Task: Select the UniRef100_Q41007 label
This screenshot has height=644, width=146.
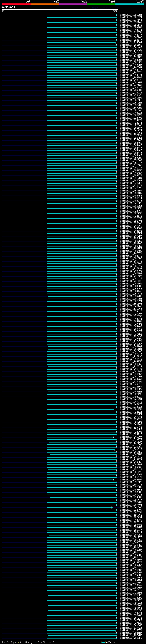Action: pyautogui.click(x=131, y=437)
